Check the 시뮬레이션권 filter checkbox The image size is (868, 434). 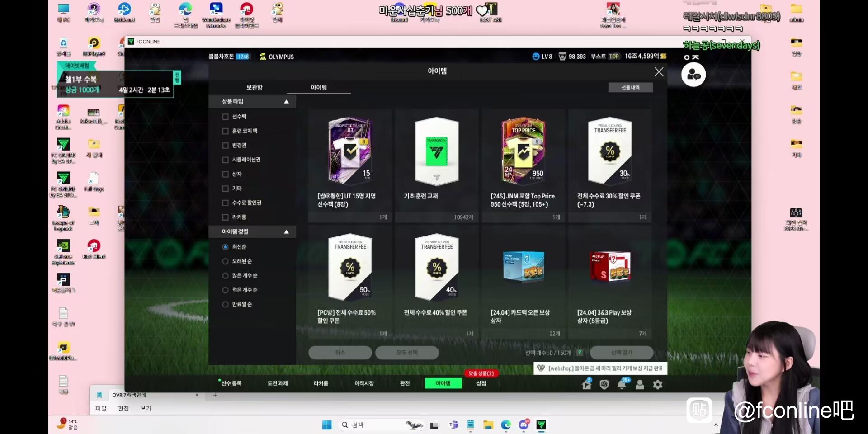[225, 160]
